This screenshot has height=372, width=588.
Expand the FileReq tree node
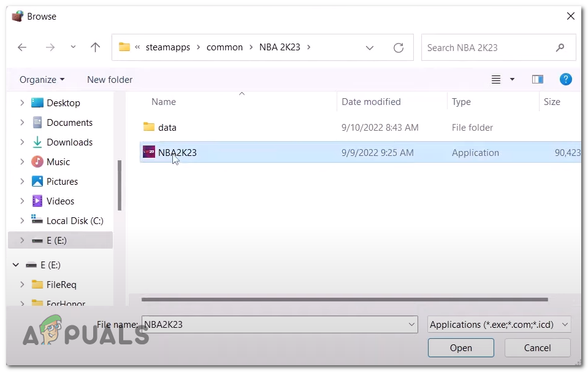pos(21,284)
